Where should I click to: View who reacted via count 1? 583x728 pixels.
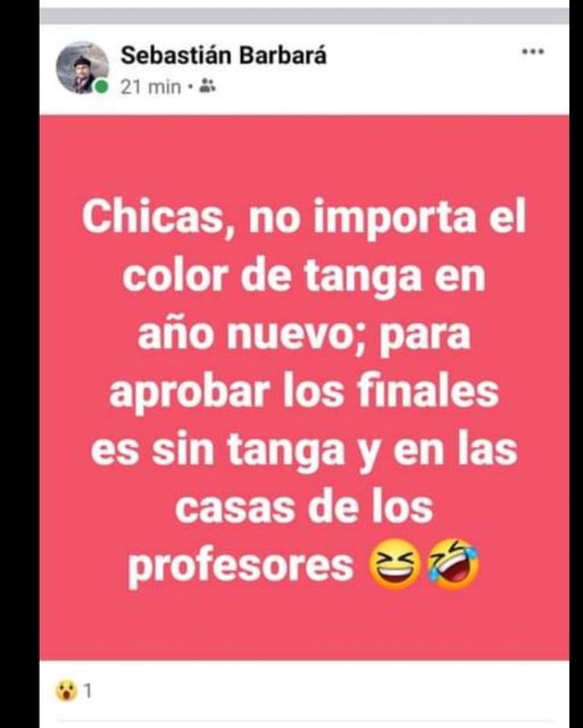pyautogui.click(x=88, y=692)
